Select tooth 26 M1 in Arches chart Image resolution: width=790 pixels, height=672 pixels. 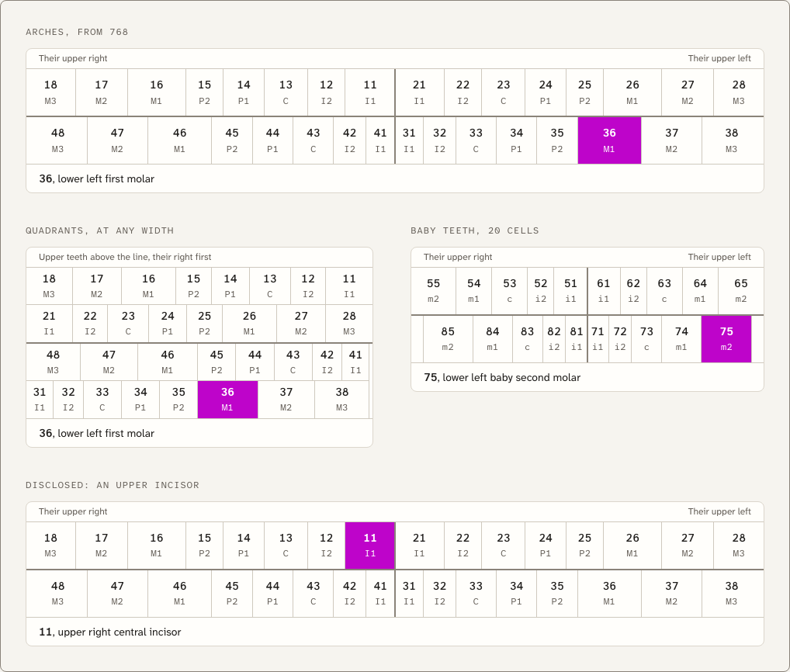(632, 92)
